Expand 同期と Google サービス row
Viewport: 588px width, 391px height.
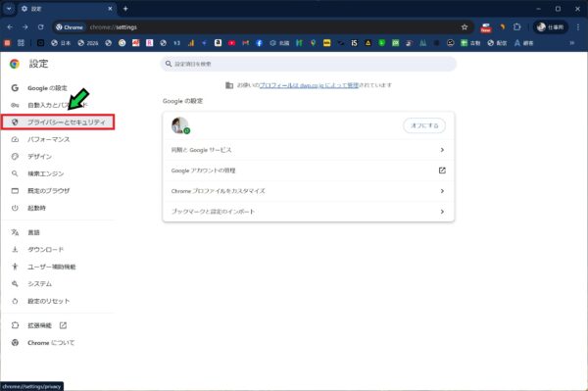click(309, 150)
